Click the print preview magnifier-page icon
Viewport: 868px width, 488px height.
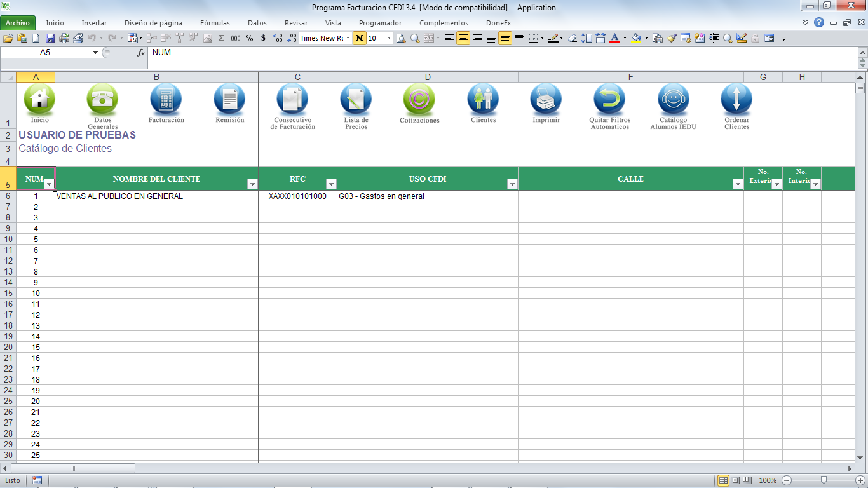tap(401, 38)
